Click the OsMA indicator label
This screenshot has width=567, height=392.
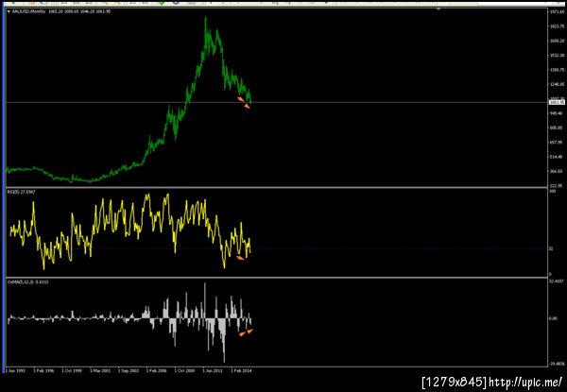coord(27,281)
